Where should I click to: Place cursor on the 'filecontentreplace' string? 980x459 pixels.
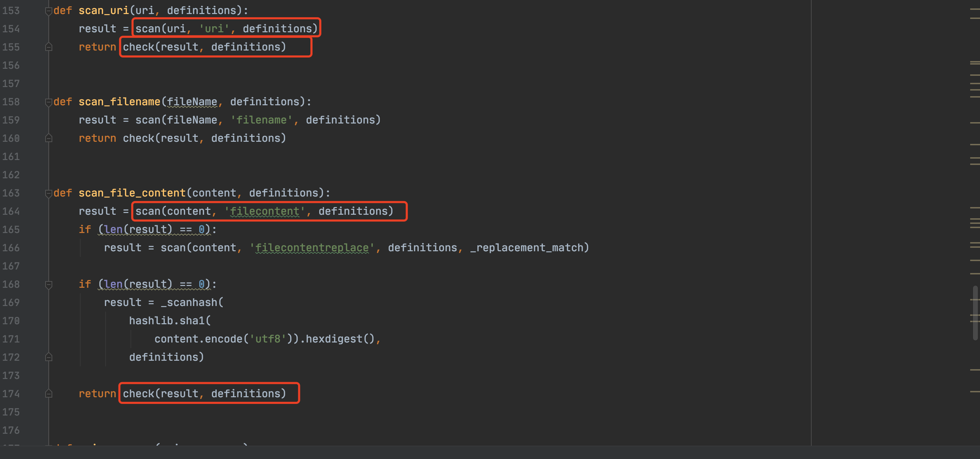(x=312, y=248)
